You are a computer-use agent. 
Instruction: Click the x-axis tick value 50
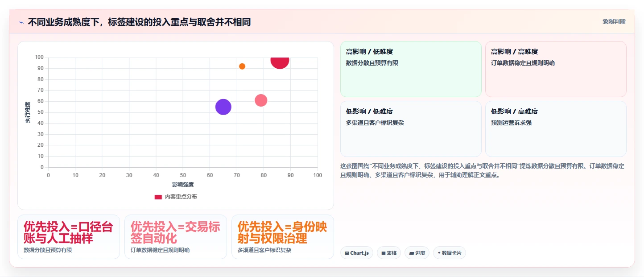183,175
